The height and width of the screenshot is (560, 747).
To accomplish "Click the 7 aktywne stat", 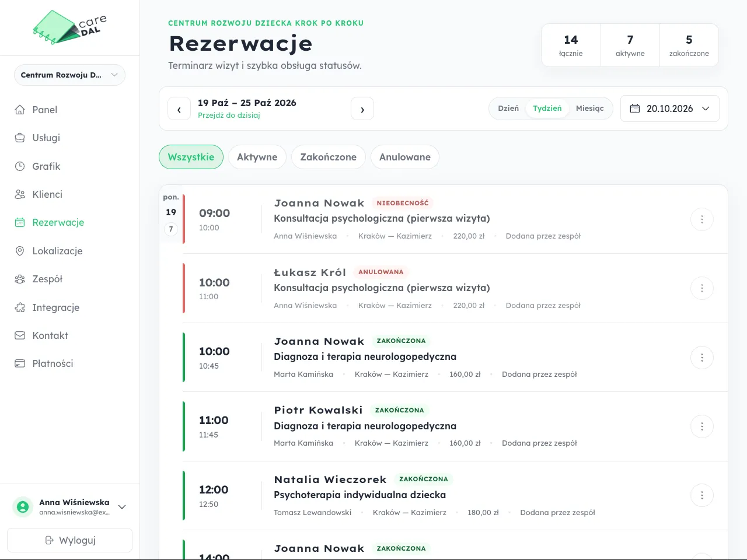I will click(x=630, y=45).
